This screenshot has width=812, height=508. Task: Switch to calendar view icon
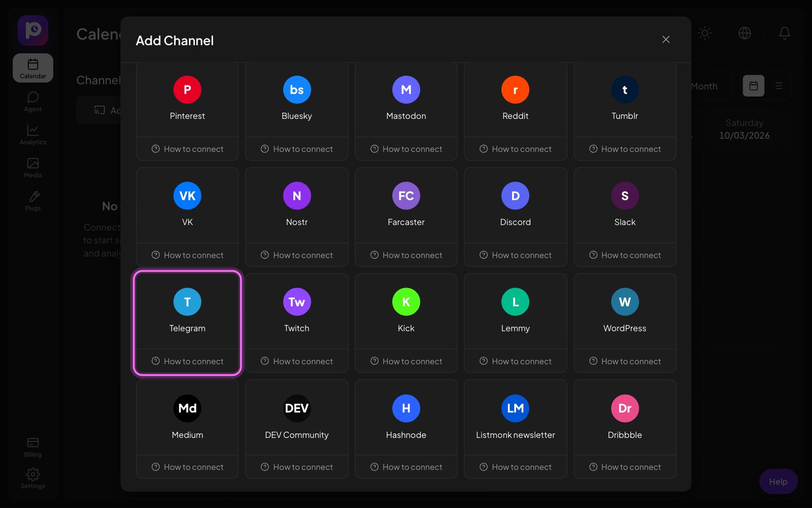coord(754,86)
